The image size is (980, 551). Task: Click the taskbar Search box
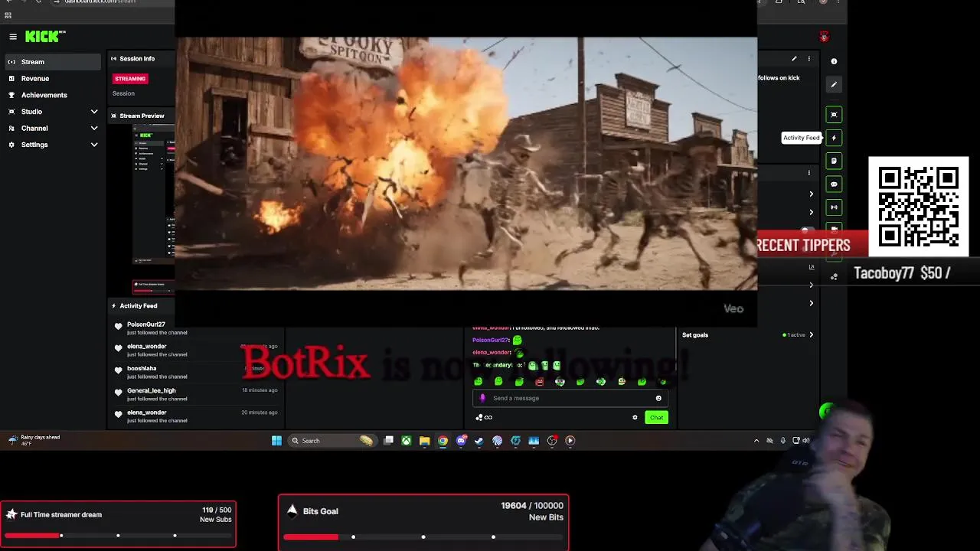[332, 441]
